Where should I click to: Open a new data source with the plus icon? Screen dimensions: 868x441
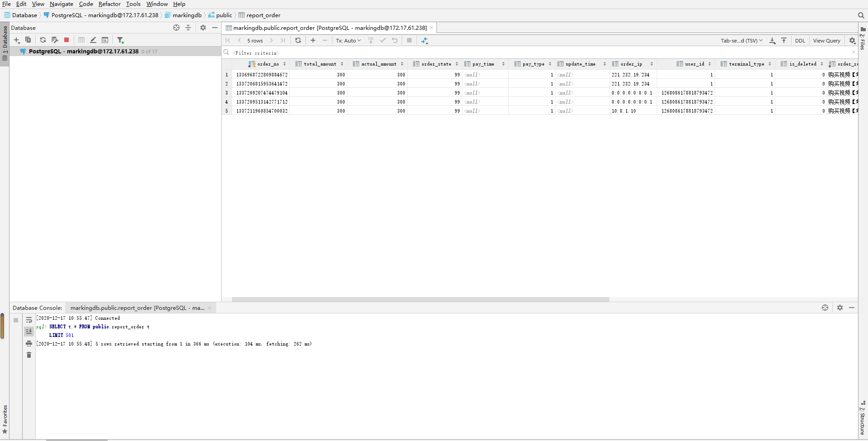click(17, 40)
